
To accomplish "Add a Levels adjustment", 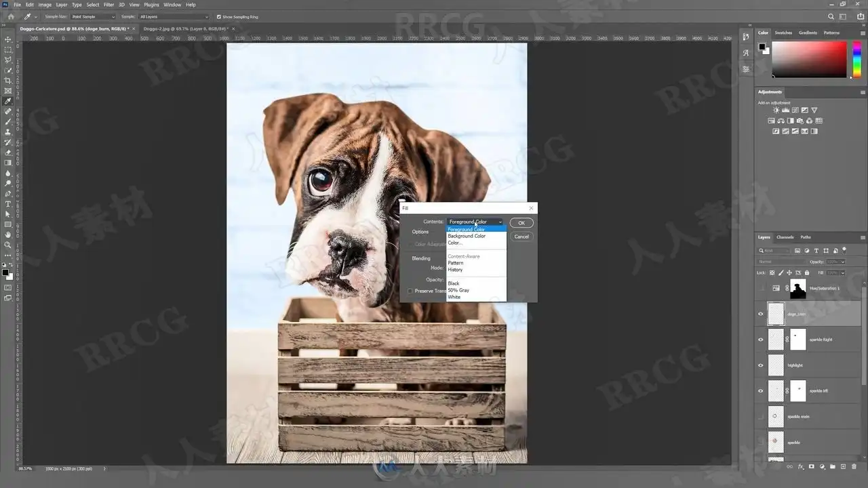I will click(x=785, y=110).
